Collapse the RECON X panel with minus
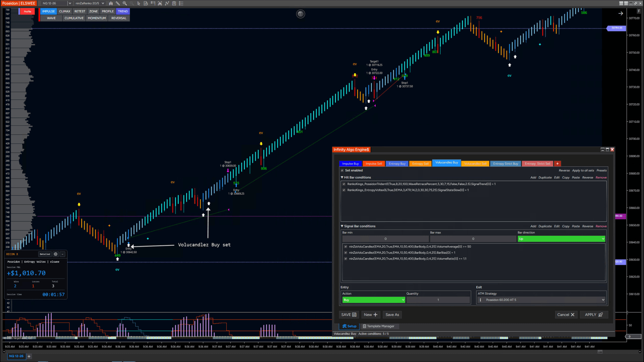The image size is (644, 362). [63, 254]
